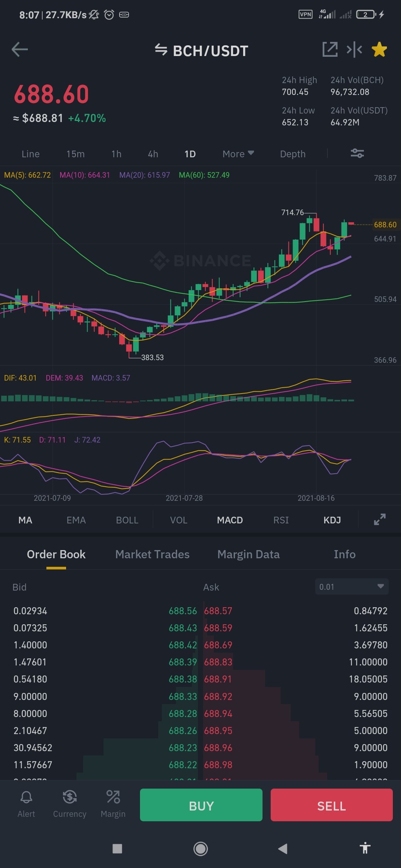The width and height of the screenshot is (401, 868).
Task: Open the Alert bell icon
Action: click(x=26, y=805)
